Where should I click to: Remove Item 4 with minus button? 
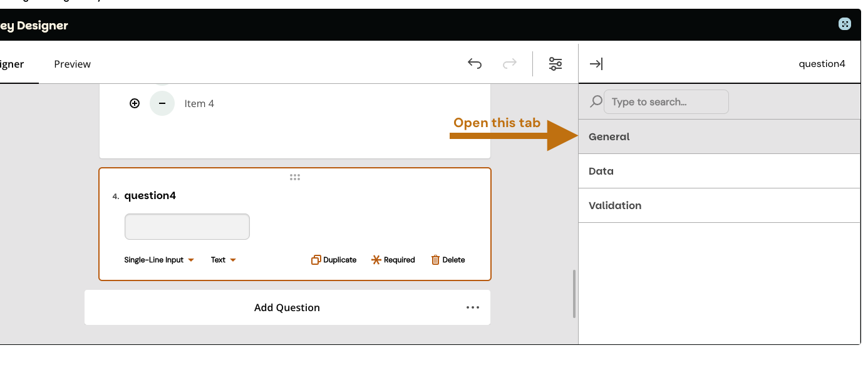162,103
